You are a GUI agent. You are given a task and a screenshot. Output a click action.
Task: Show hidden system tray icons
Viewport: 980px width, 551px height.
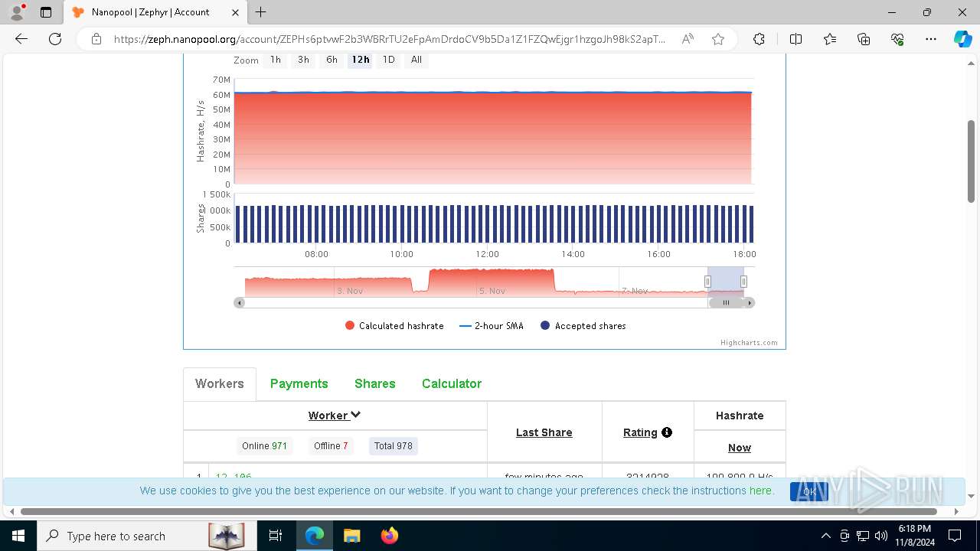click(x=825, y=536)
